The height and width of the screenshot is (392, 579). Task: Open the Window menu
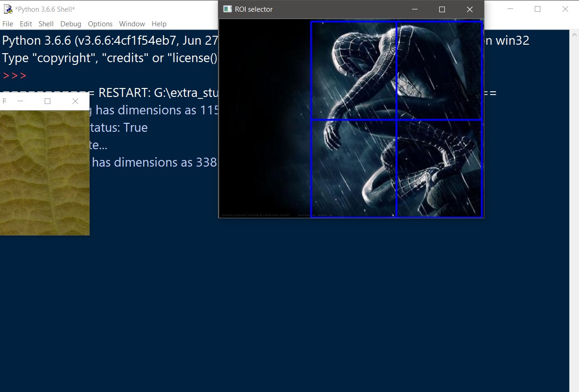132,24
